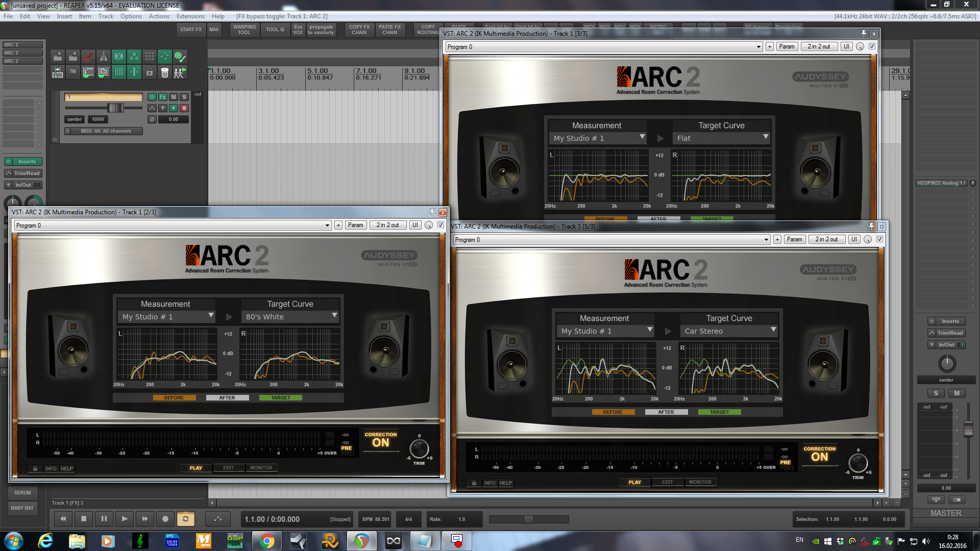
Task: Toggle the grid lines toolbar icon
Action: click(x=119, y=72)
